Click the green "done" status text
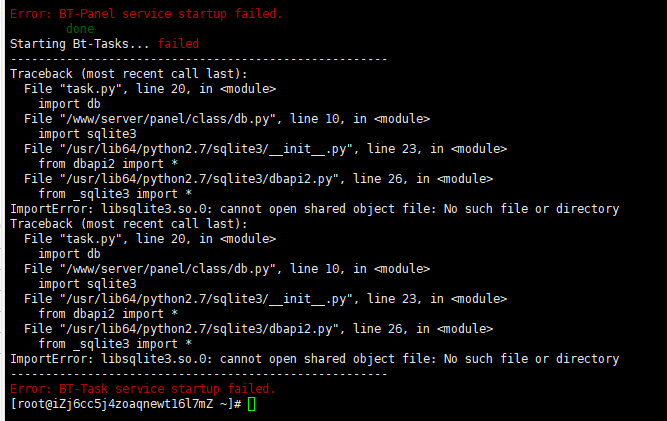This screenshot has height=421, width=667. click(80, 29)
